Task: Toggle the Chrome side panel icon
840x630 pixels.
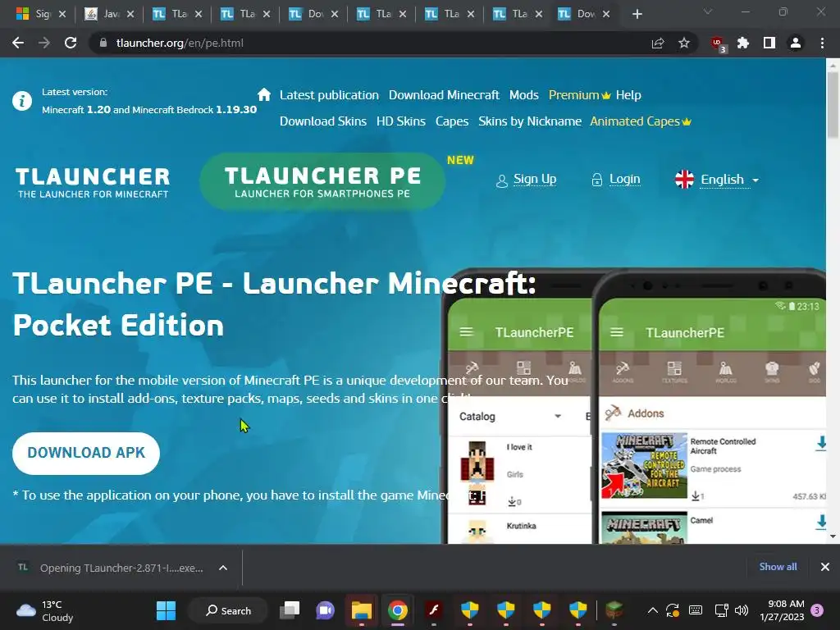Action: tap(769, 43)
